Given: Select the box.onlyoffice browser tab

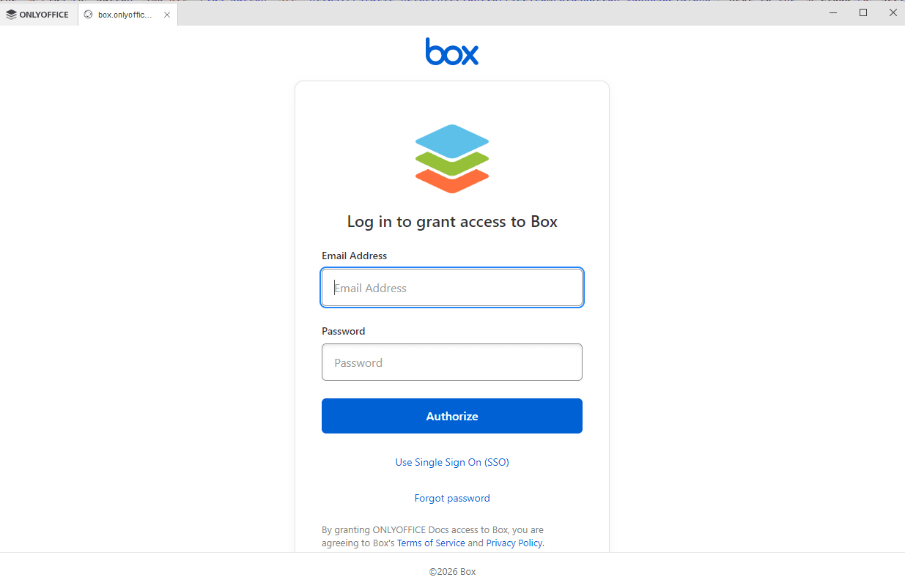Looking at the screenshot, I should pyautogui.click(x=125, y=14).
